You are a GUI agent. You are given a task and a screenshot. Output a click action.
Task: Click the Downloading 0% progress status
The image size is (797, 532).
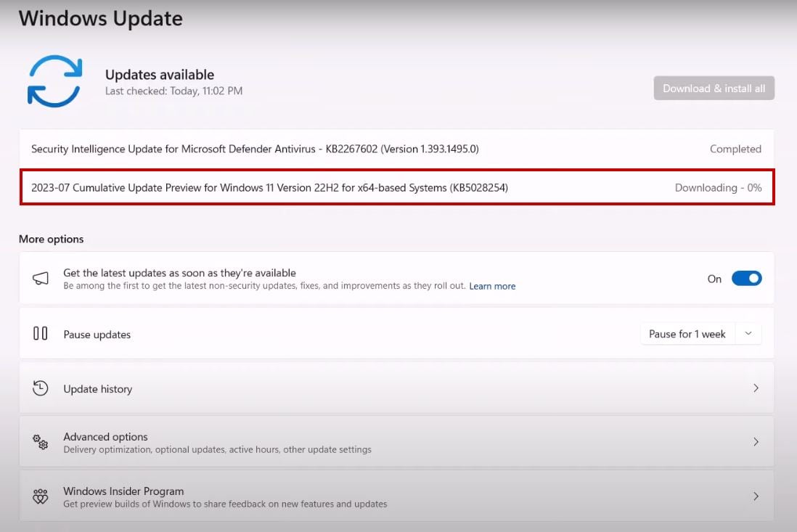click(x=718, y=187)
